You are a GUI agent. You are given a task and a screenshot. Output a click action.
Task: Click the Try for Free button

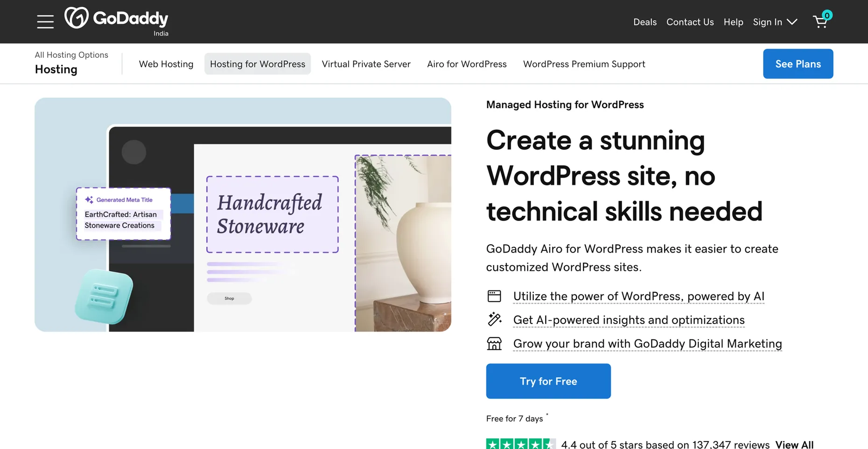pos(548,381)
